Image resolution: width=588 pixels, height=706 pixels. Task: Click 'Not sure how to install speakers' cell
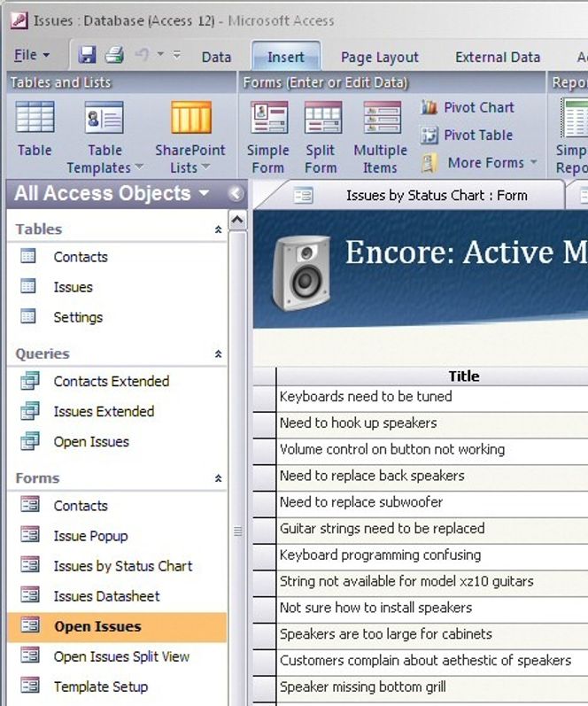[432, 609]
